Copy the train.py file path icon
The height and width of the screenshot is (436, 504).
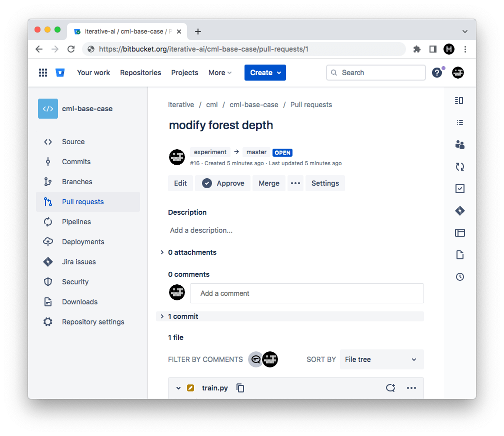point(240,387)
